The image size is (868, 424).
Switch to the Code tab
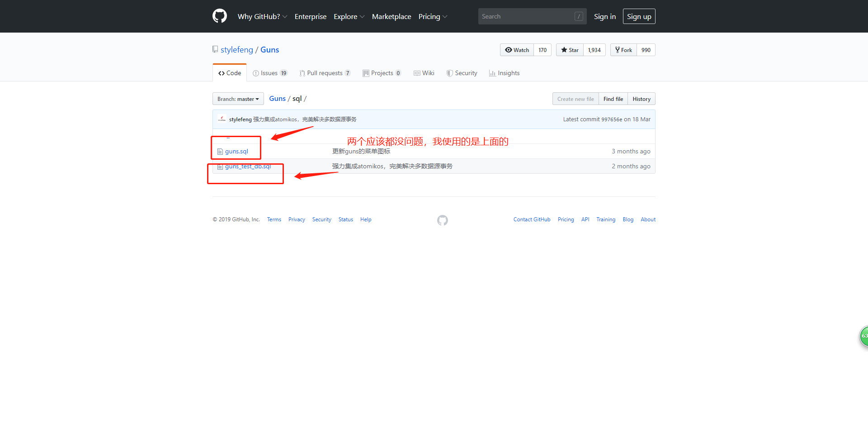pos(230,73)
